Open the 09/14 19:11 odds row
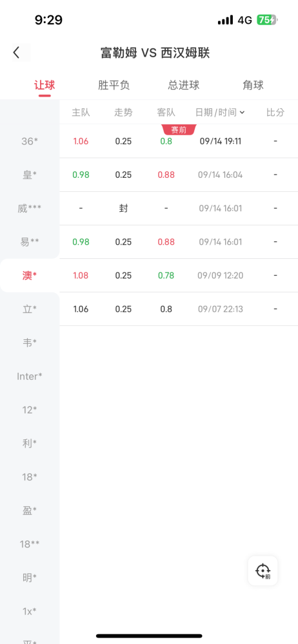 pyautogui.click(x=179, y=141)
